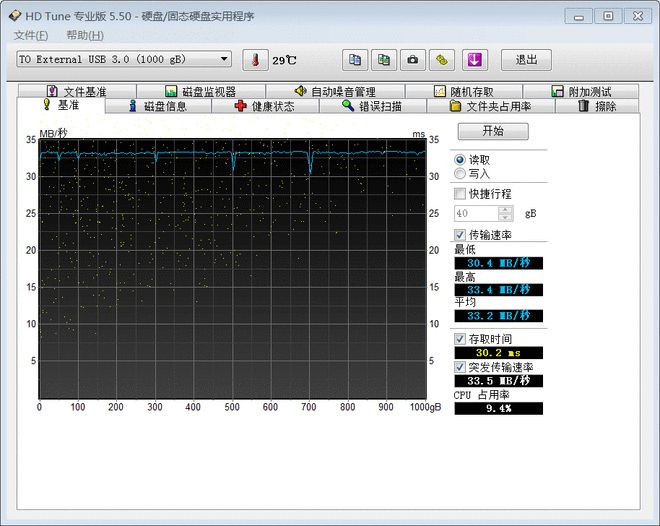Screen dimensions: 660x526
Task: Select the 读取 radio button
Action: [460, 160]
